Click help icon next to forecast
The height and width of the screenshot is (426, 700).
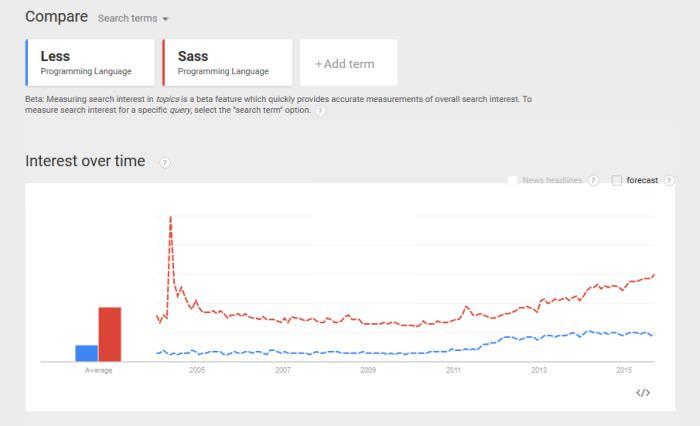(669, 180)
